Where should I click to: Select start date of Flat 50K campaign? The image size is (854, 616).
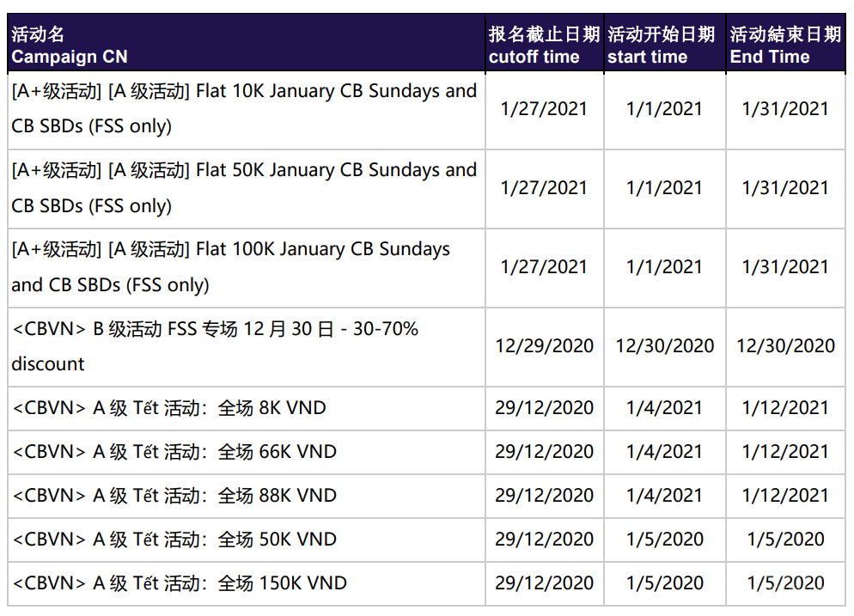[x=664, y=188]
